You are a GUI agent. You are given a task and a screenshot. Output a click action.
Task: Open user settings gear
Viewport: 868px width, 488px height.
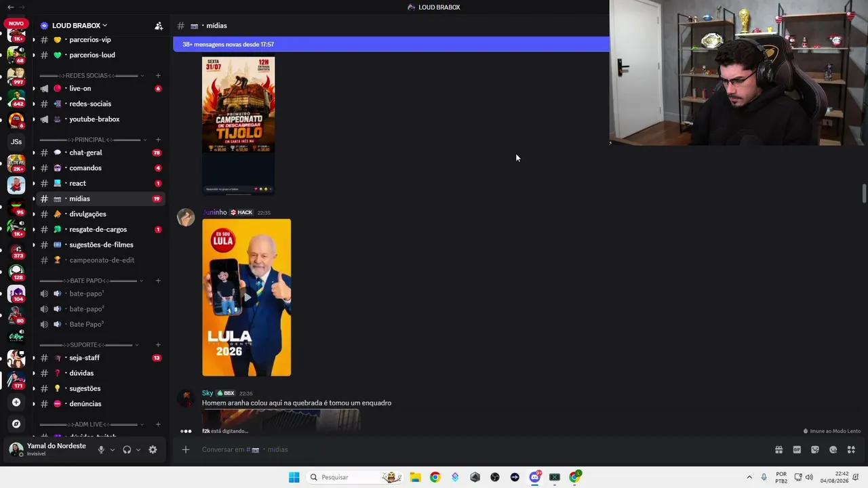[x=153, y=449]
